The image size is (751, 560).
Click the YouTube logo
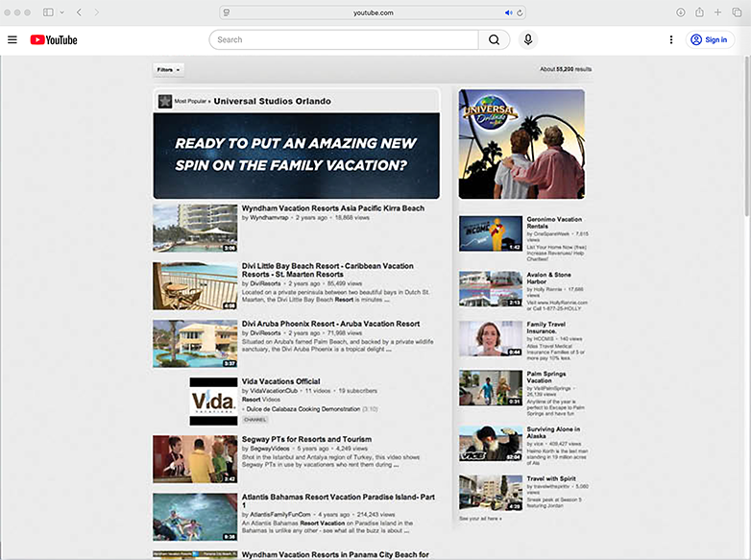click(54, 39)
